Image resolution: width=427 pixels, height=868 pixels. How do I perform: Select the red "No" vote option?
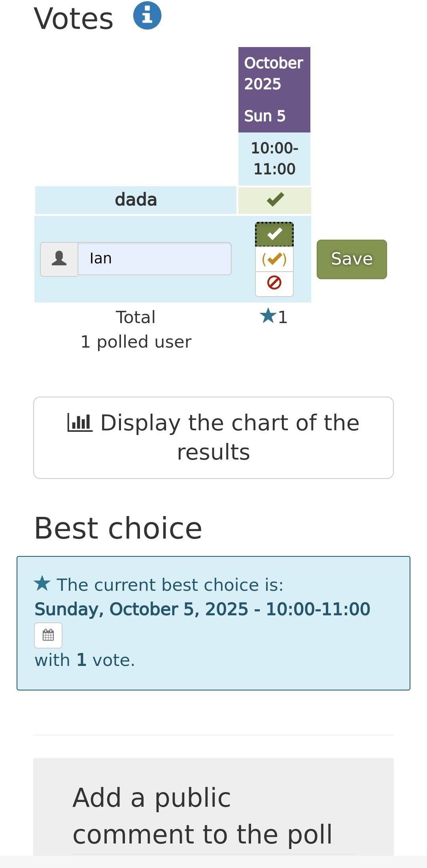click(274, 283)
